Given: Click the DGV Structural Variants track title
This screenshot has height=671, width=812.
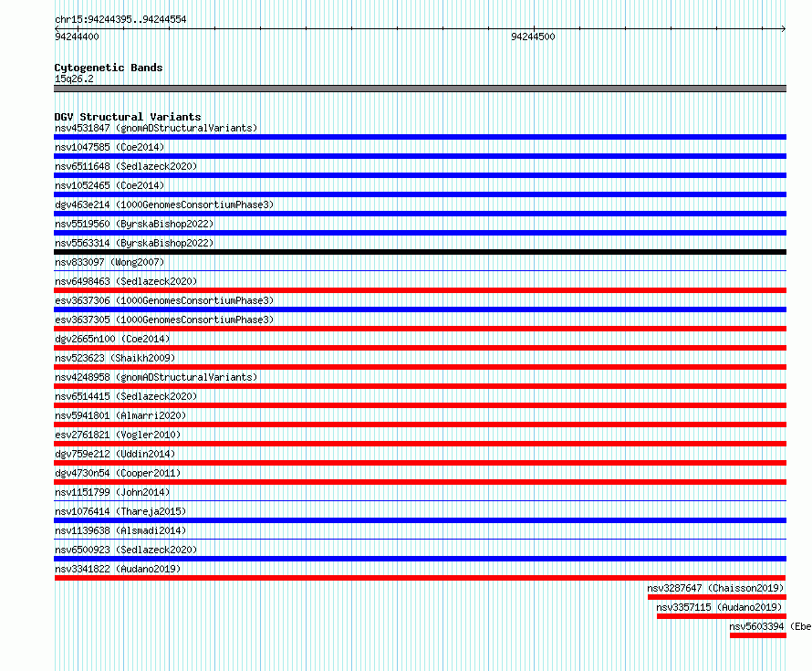Looking at the screenshot, I should click(x=128, y=117).
